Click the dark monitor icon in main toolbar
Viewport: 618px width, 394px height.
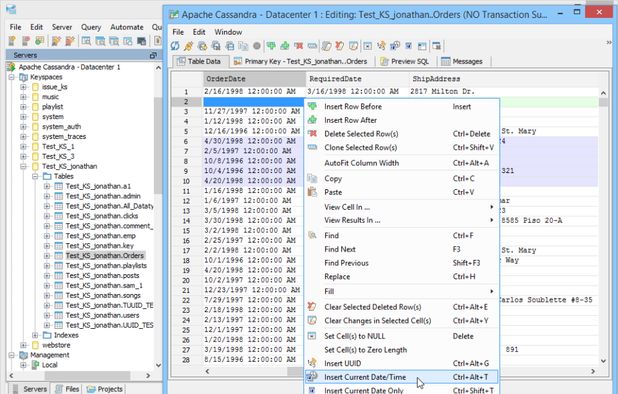click(141, 41)
